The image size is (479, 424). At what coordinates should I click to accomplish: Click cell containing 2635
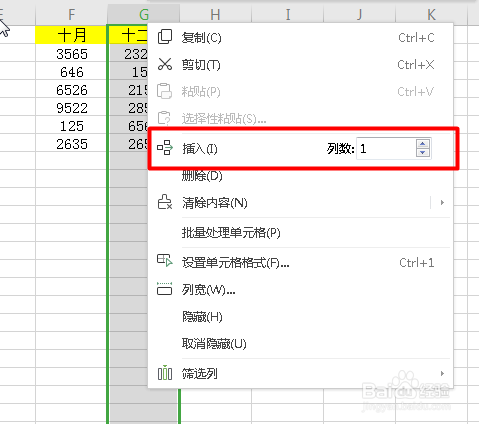point(71,144)
